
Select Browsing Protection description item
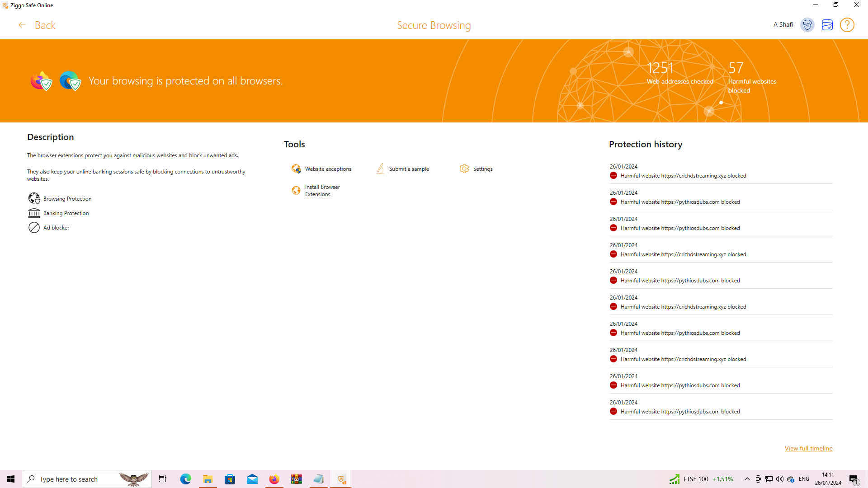click(x=60, y=199)
